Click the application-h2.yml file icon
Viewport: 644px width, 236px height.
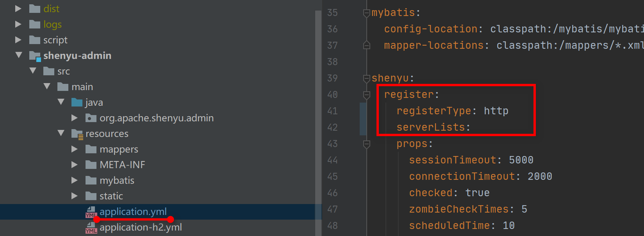(x=91, y=227)
